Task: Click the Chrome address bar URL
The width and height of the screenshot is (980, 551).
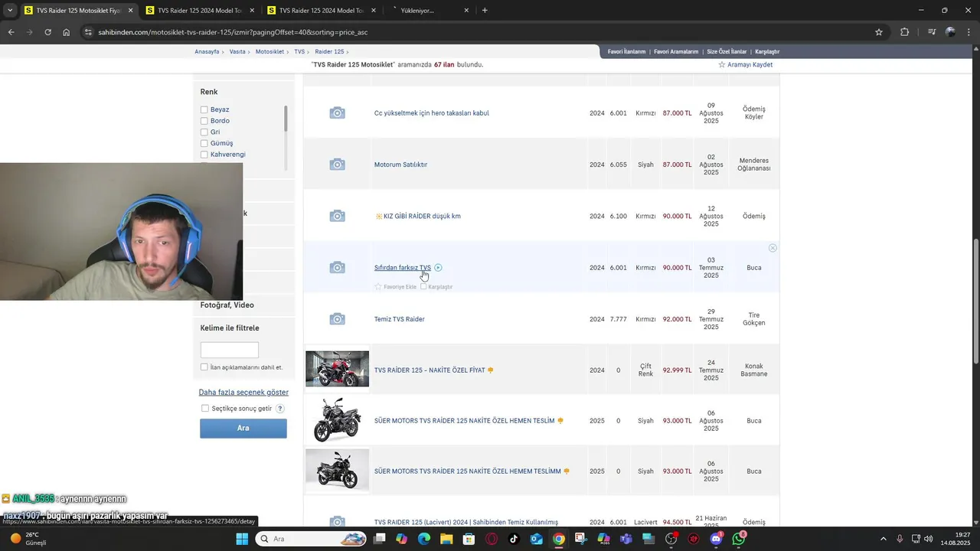Action: tap(233, 32)
